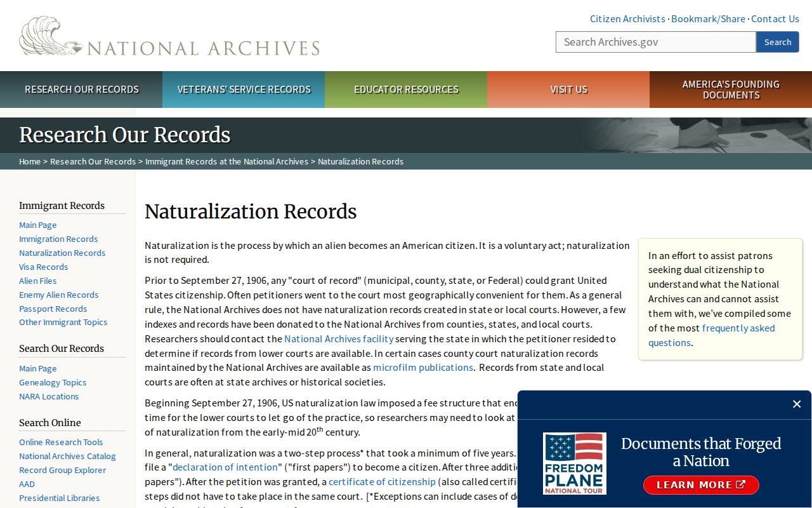The image size is (812, 508).
Task: Open Naturalization Records sidebar link
Action: coord(62,253)
